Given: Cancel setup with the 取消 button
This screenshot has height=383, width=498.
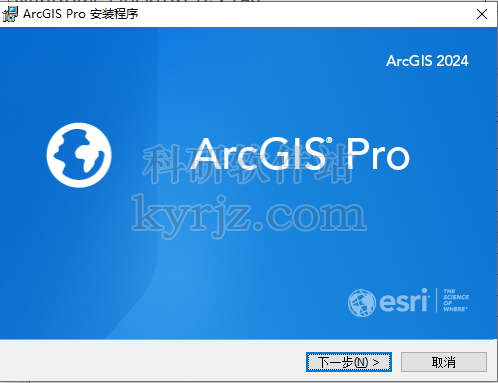Looking at the screenshot, I should [x=444, y=362].
